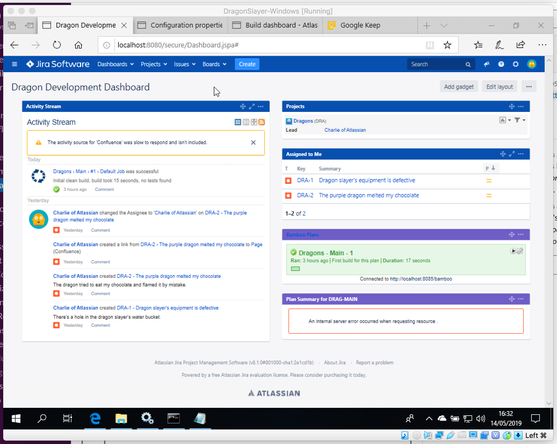Open the Issues menu

(x=185, y=64)
